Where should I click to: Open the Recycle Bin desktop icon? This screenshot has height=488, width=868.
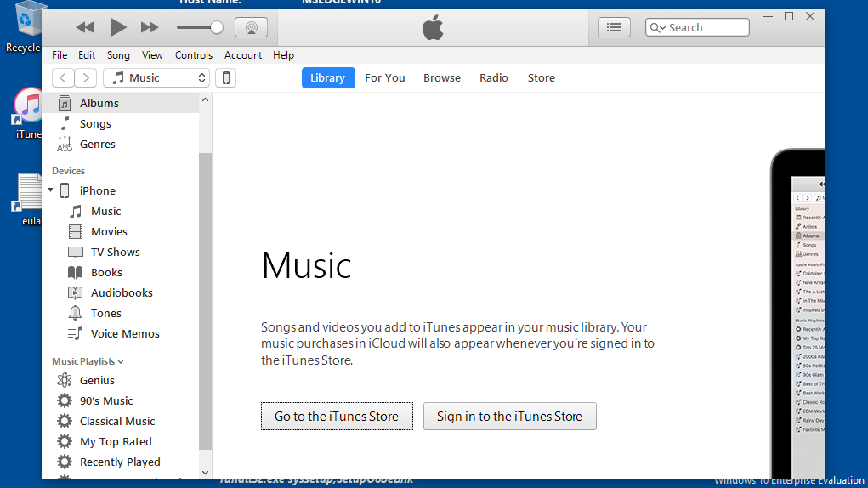(24, 26)
